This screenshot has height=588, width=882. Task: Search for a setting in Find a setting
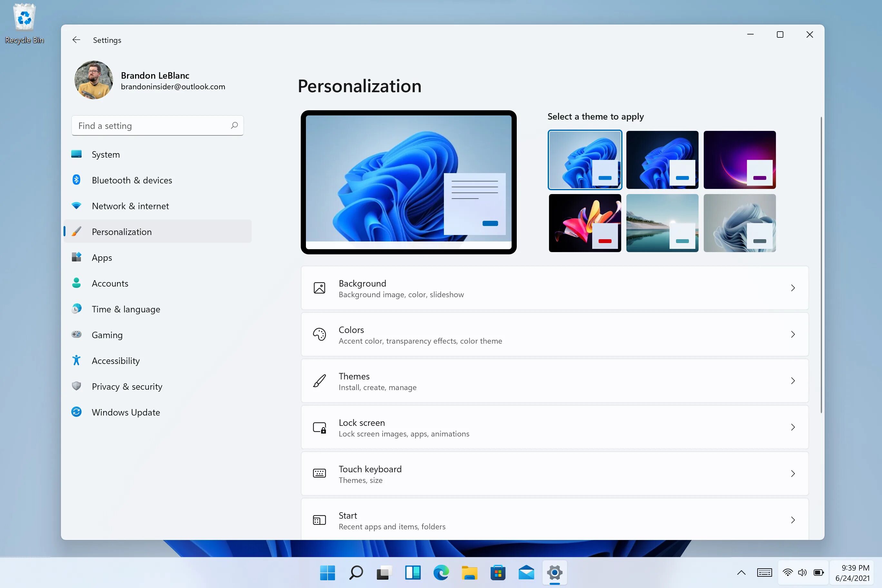point(158,125)
